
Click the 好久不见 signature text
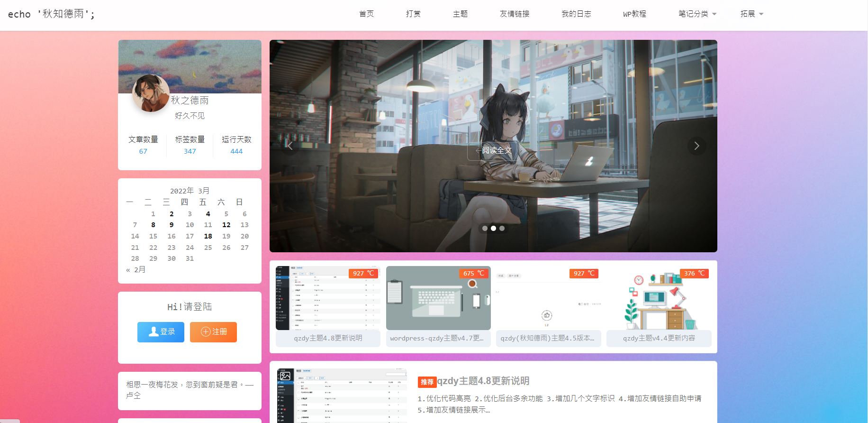(190, 116)
